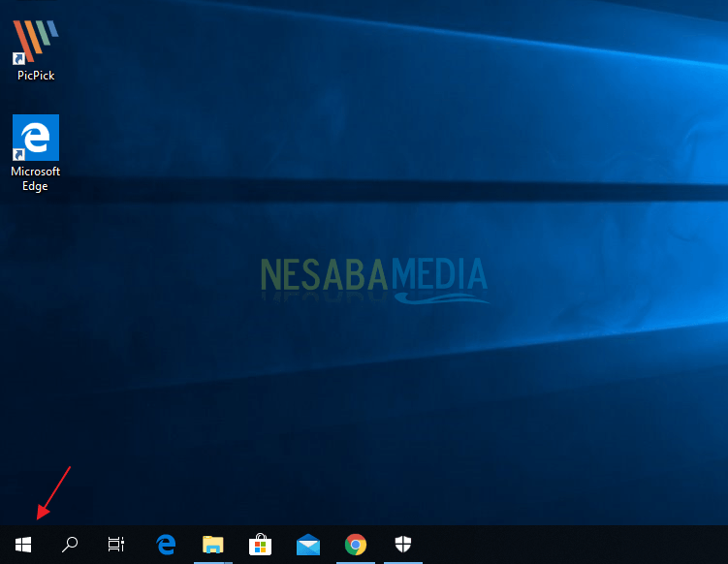Click the word NESABA in the watermark
Image resolution: width=728 pixels, height=564 pixels.
click(x=324, y=276)
